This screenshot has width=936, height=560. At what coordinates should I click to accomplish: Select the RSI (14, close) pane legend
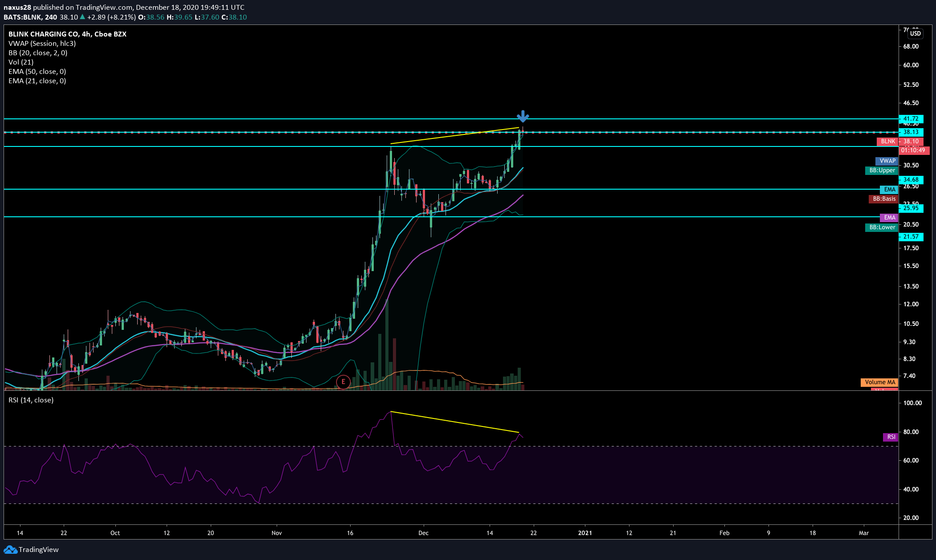[31, 400]
